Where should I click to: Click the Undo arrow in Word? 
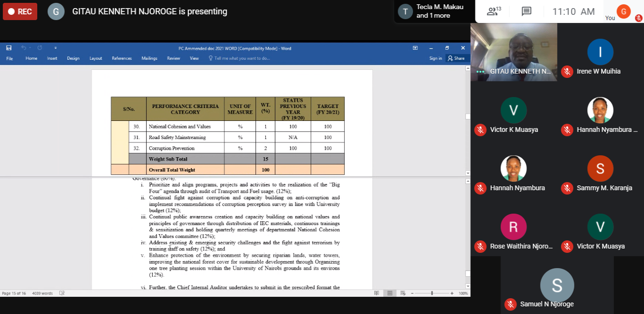click(23, 48)
